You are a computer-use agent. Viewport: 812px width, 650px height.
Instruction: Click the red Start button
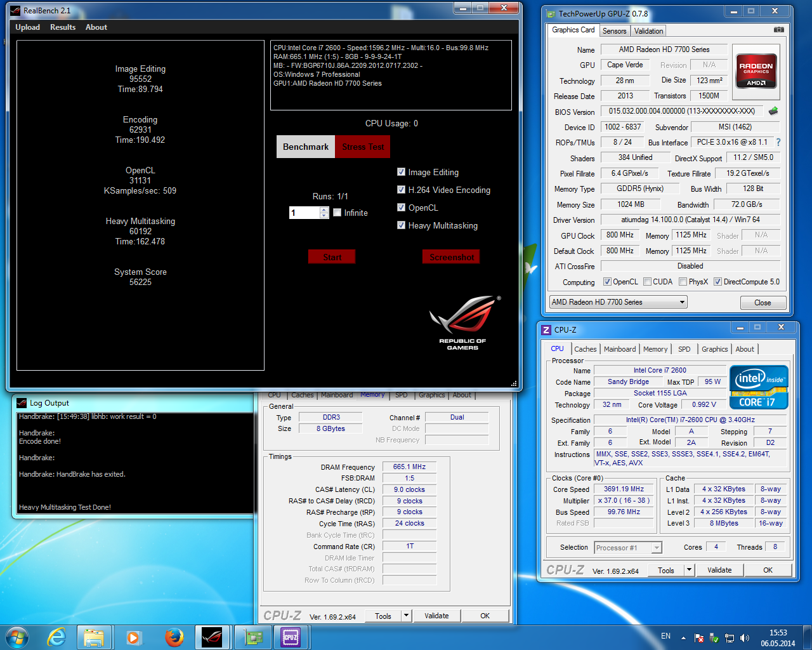point(332,257)
